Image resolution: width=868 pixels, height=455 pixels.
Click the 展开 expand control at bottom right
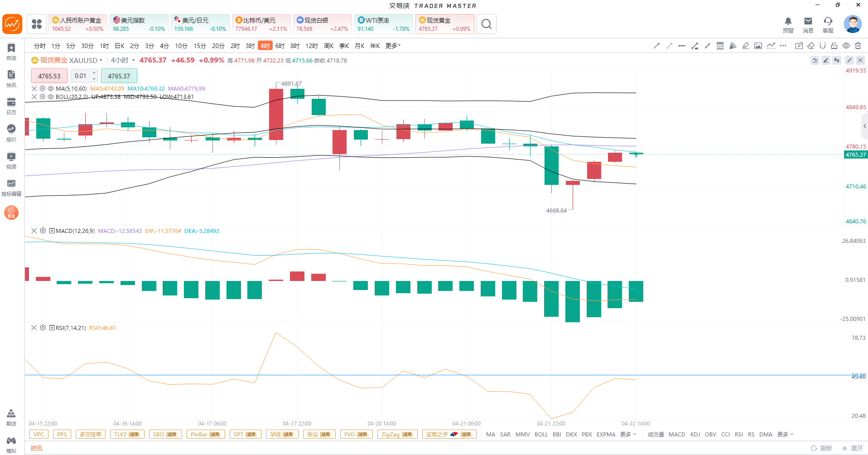tap(853, 448)
